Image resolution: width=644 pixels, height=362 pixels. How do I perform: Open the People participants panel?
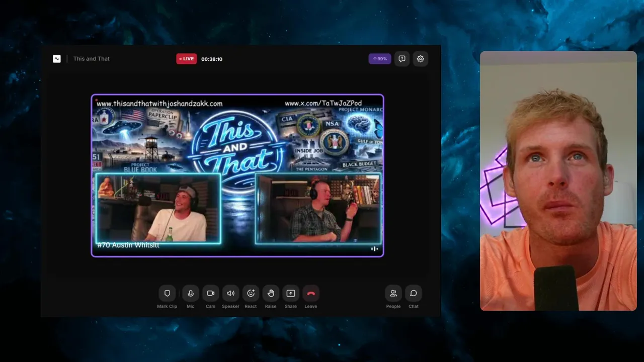[x=393, y=293]
